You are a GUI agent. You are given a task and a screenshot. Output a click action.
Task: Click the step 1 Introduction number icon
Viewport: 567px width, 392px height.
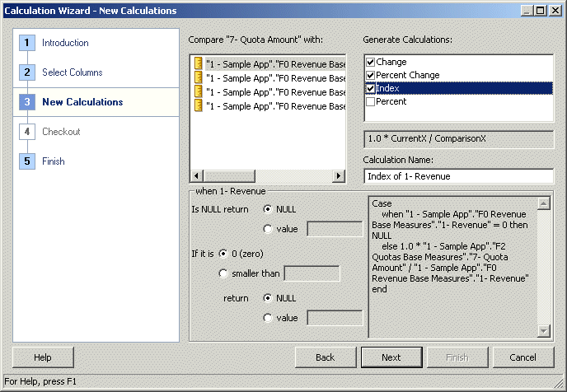tap(27, 43)
